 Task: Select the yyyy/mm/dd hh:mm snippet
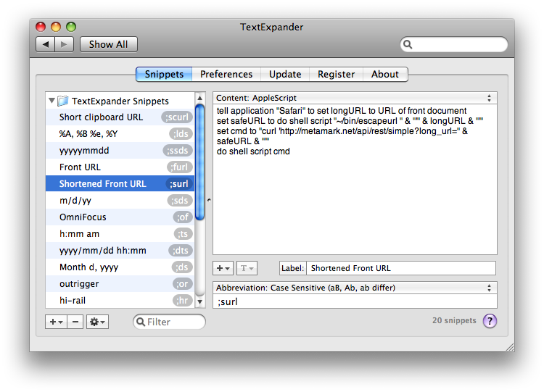[x=120, y=250]
